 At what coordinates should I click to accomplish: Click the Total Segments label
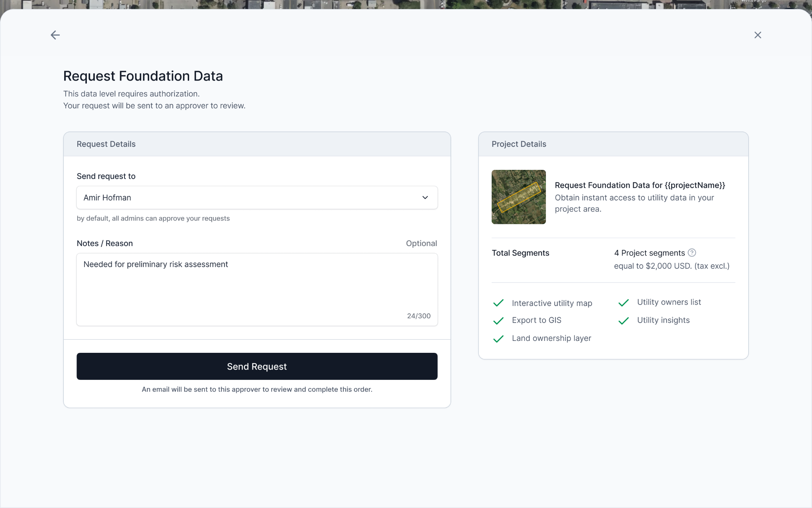(x=520, y=253)
